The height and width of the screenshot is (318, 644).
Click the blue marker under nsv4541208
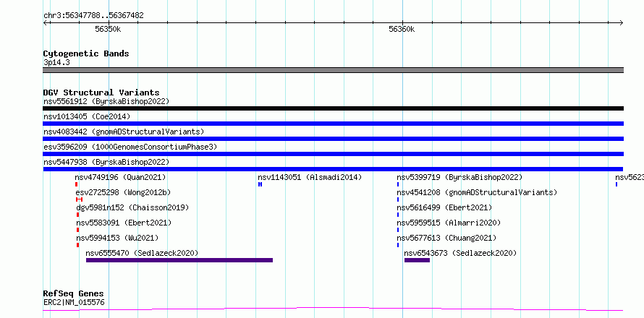click(x=398, y=199)
